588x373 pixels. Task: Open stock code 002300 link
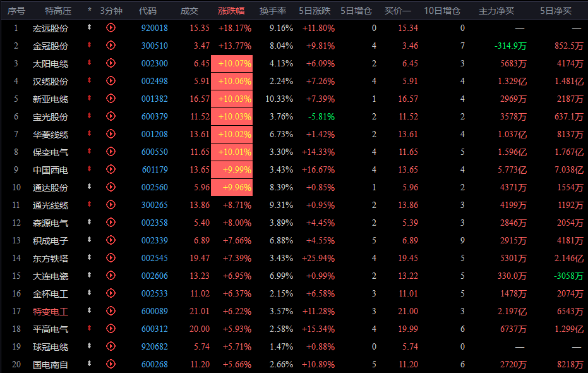coord(155,63)
